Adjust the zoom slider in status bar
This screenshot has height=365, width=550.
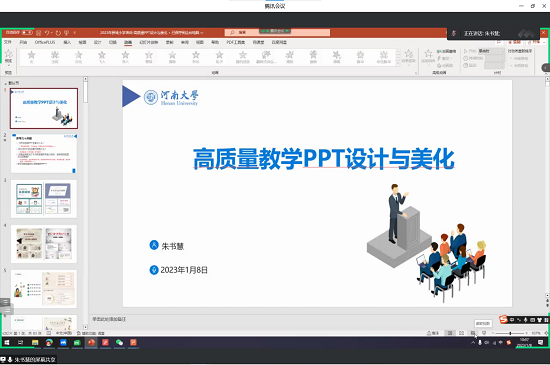point(510,333)
